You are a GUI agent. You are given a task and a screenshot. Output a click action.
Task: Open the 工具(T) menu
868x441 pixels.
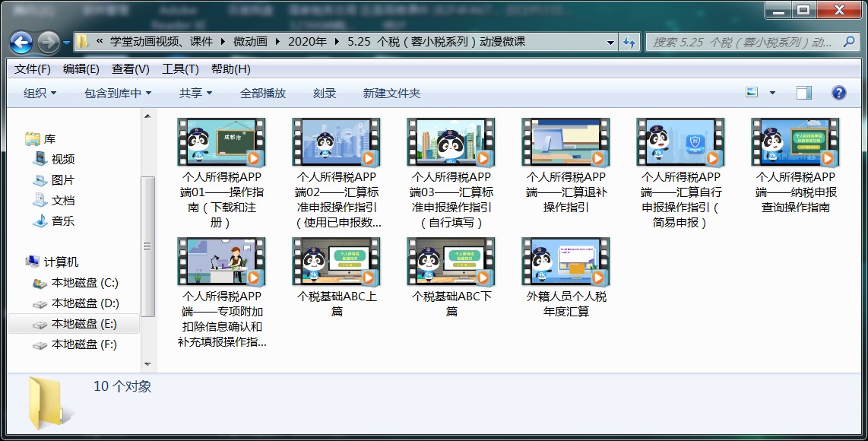coord(180,68)
